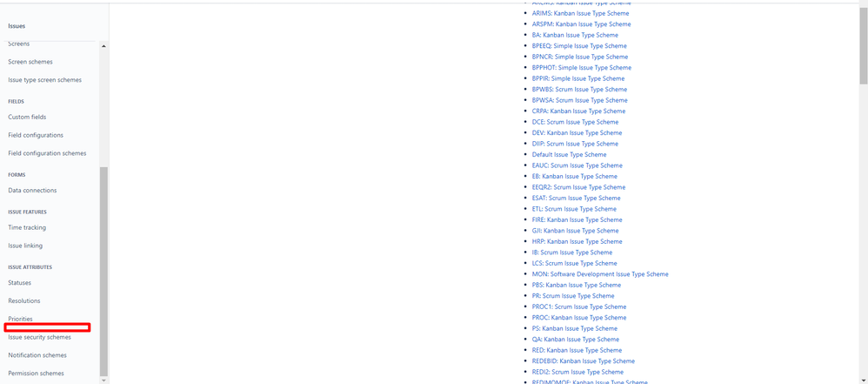
Task: Open Data connections under Forms
Action: point(33,190)
